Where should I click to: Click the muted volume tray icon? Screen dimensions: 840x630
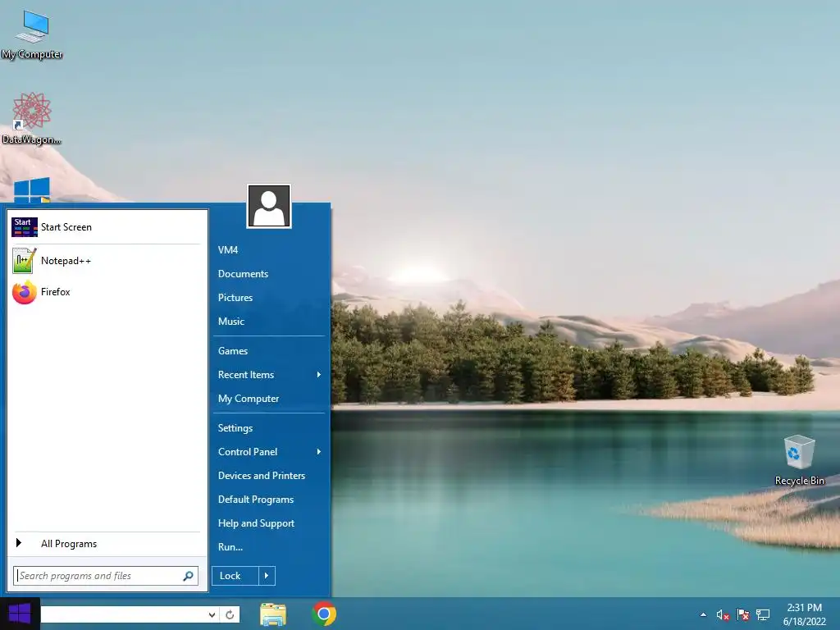point(723,615)
